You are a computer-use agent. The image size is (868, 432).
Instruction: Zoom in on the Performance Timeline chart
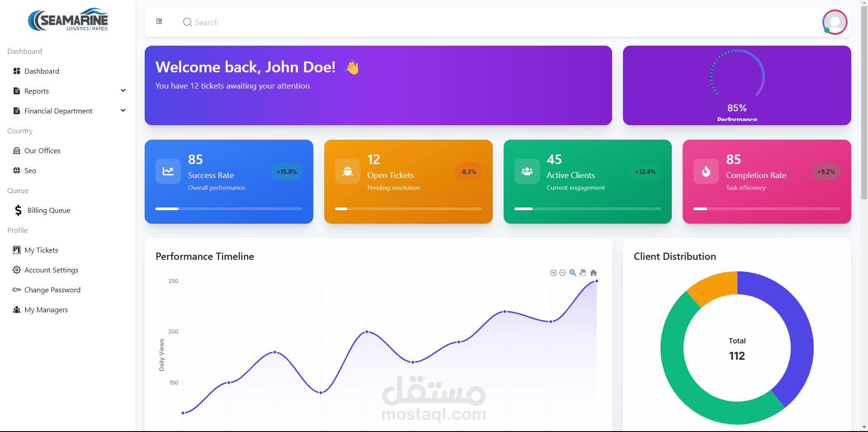pyautogui.click(x=553, y=272)
